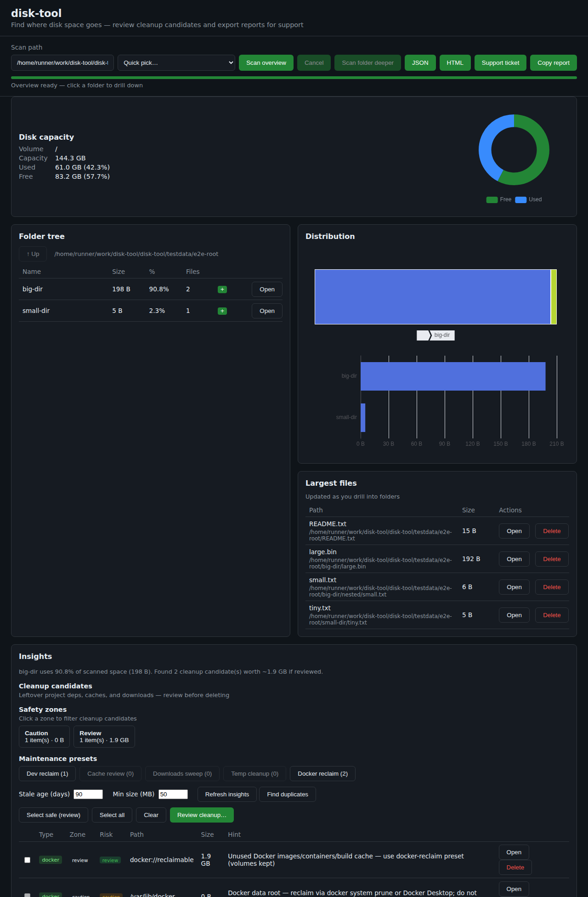Open the docker://reclaimable cleanup candidate
Screen dimensions: 588x897
tap(514, 852)
